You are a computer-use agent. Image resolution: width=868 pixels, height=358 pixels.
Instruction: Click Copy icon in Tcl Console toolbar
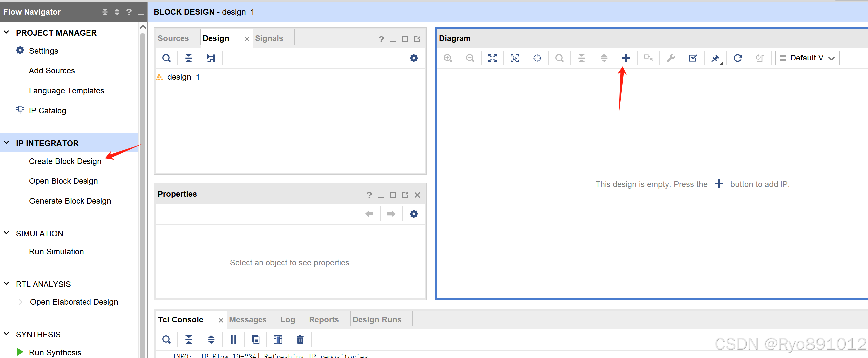(256, 339)
